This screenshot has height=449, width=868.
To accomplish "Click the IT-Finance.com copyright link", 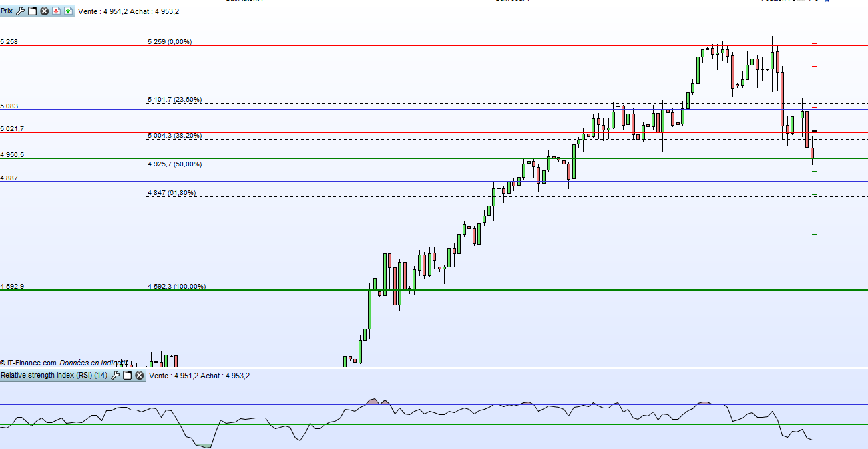I will coord(29,363).
